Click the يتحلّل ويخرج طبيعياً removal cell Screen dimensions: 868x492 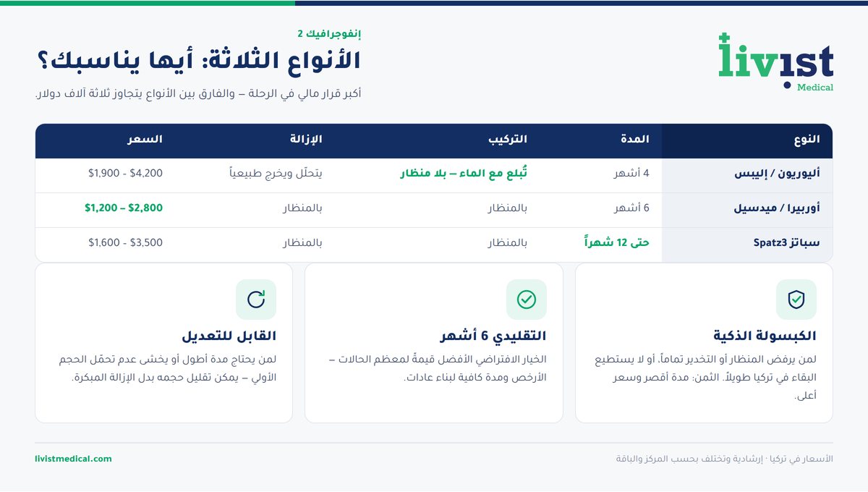click(276, 174)
